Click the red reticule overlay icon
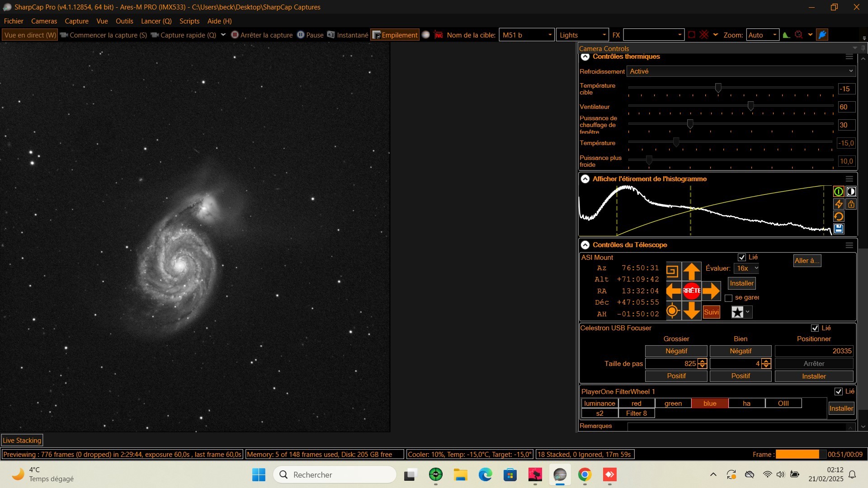 click(x=704, y=35)
